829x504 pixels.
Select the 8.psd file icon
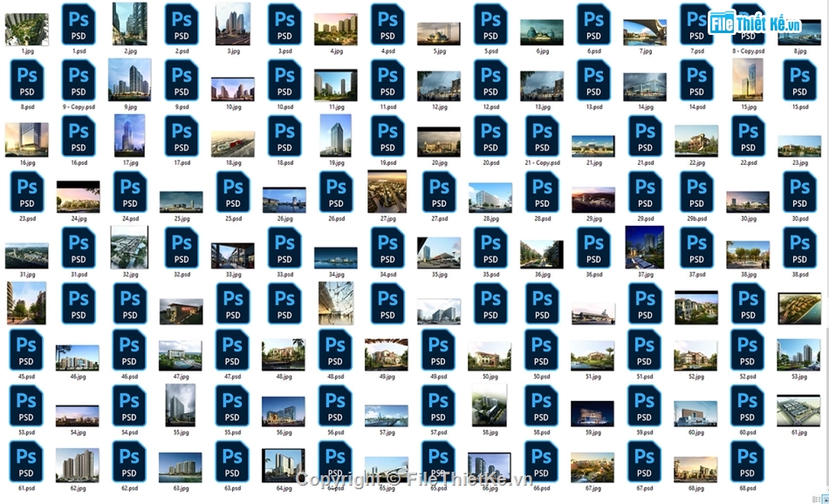[27, 79]
